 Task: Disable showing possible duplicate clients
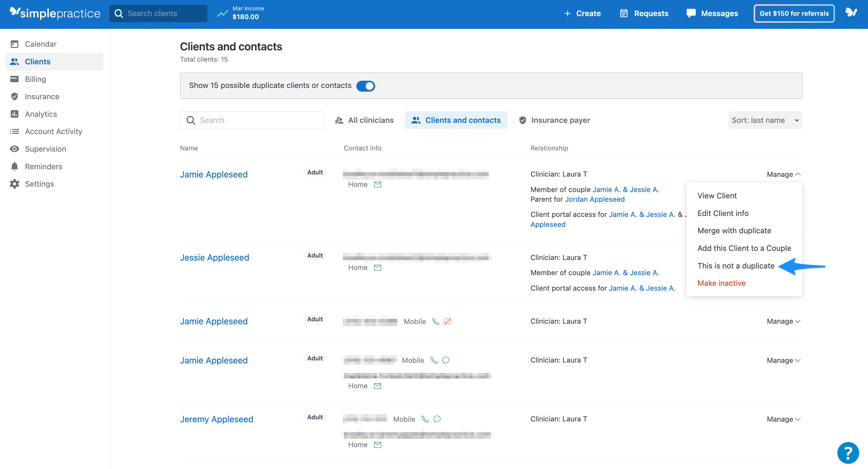(365, 86)
